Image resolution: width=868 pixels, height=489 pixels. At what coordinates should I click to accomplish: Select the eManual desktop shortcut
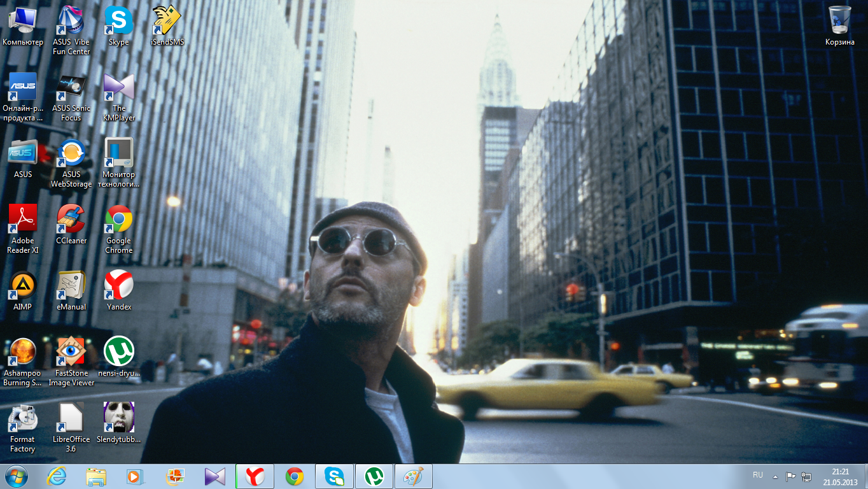[71, 291]
